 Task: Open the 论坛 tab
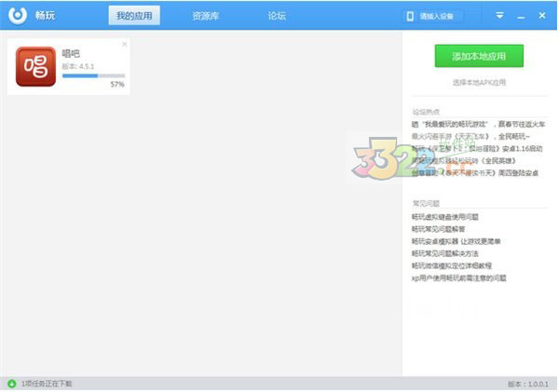coord(277,16)
